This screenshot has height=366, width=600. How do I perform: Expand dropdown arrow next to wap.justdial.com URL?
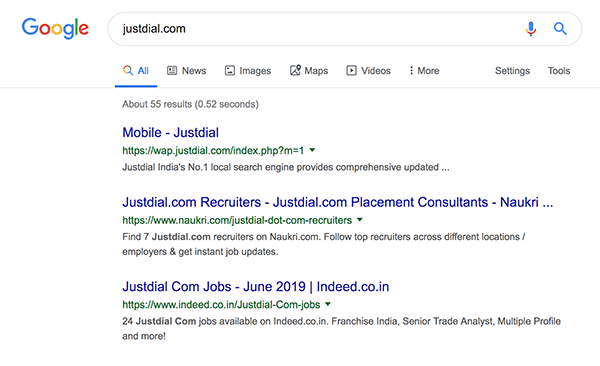pos(312,150)
